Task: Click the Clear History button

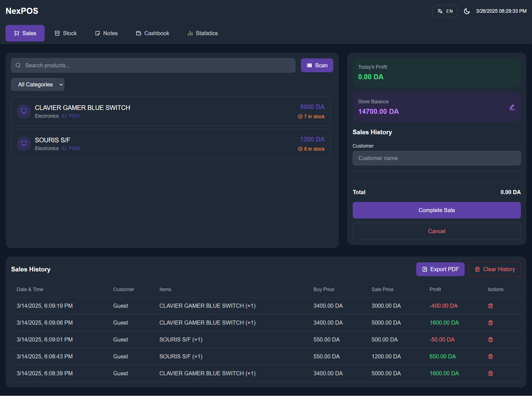Action: pos(495,269)
